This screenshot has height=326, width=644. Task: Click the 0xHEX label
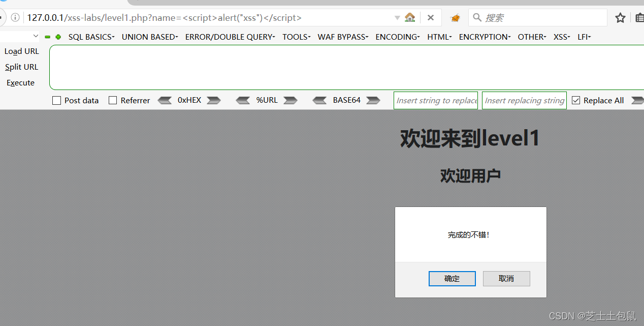click(189, 100)
